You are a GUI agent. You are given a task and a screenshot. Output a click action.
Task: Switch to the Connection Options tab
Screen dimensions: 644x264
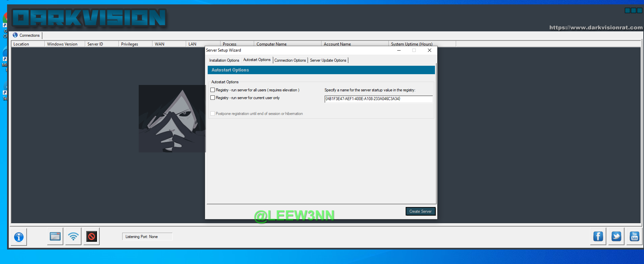tap(290, 60)
